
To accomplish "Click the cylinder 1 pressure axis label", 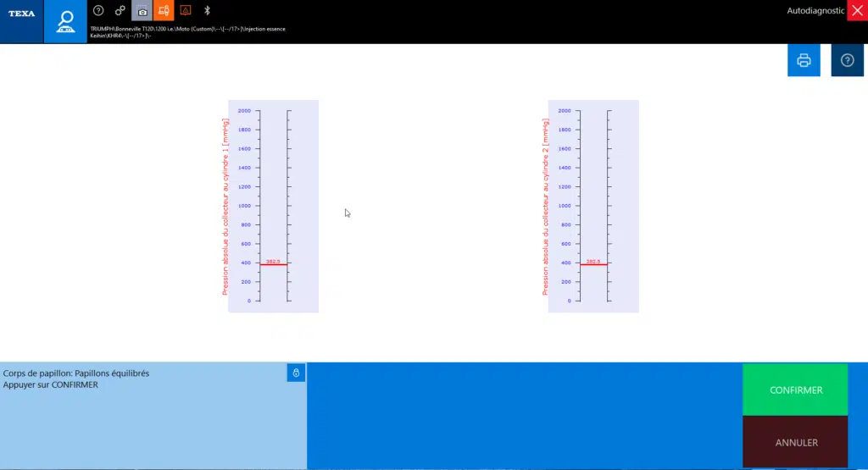I will pos(225,207).
